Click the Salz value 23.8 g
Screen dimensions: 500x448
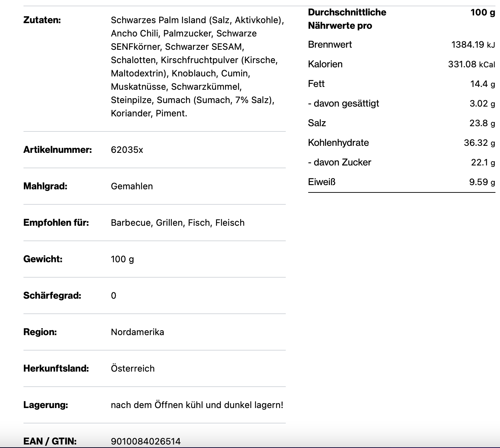pyautogui.click(x=482, y=123)
